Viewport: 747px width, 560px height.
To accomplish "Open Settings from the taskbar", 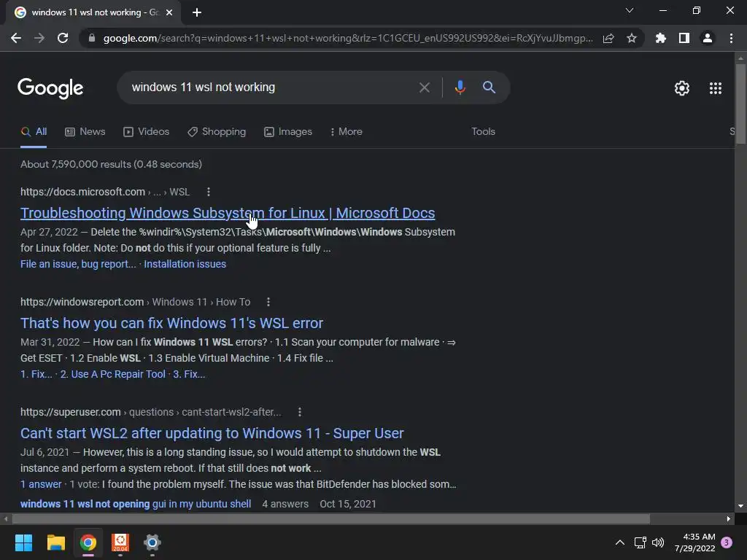I will pos(152,542).
